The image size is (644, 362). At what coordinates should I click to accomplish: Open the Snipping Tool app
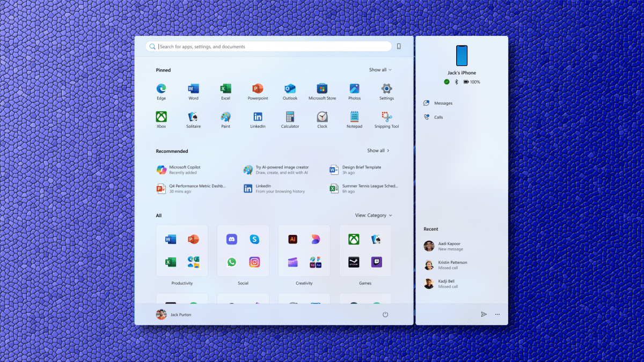coord(386,118)
